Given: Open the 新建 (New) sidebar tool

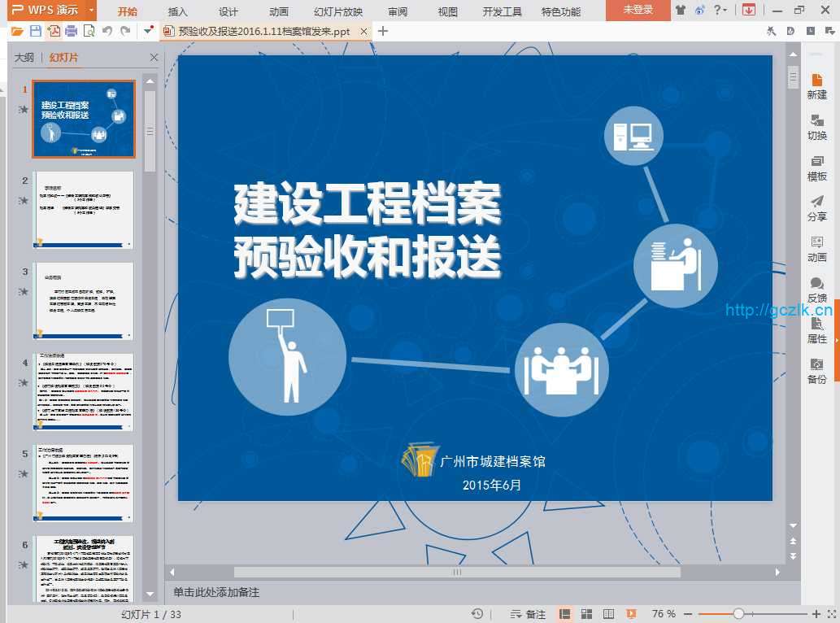Looking at the screenshot, I should coord(816,85).
